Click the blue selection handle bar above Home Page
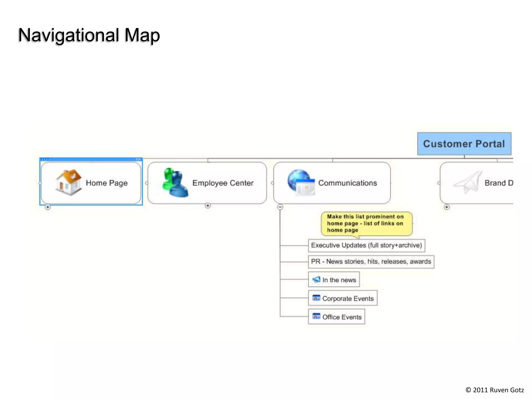The height and width of the screenshot is (399, 532). [91, 159]
